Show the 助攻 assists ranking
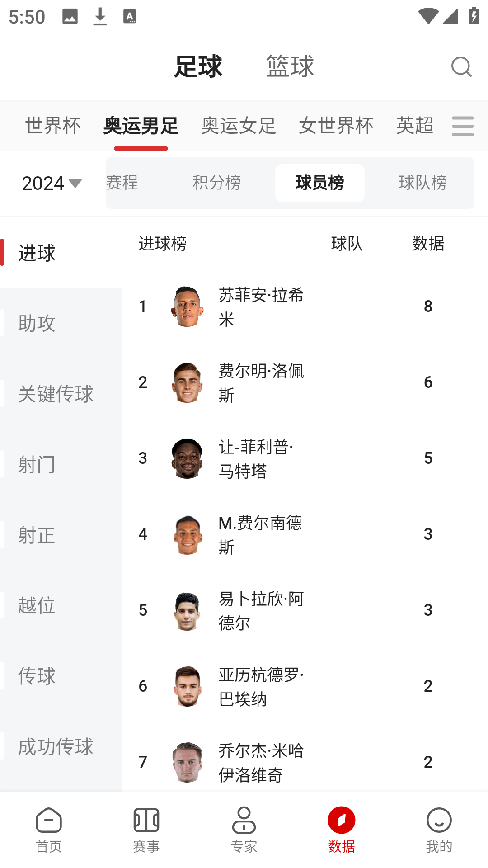The height and width of the screenshot is (868, 488). click(x=37, y=323)
